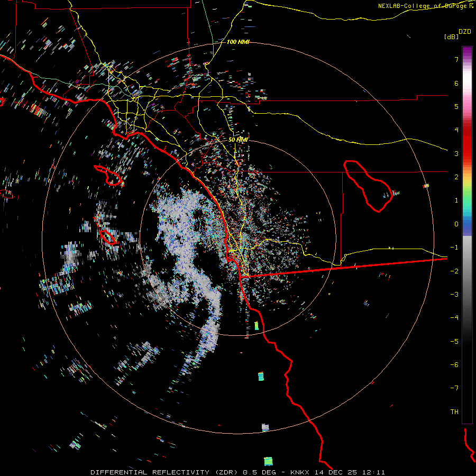Screen dimensions: 476x476
Task: Click the DZD legend title
Action: click(465, 32)
